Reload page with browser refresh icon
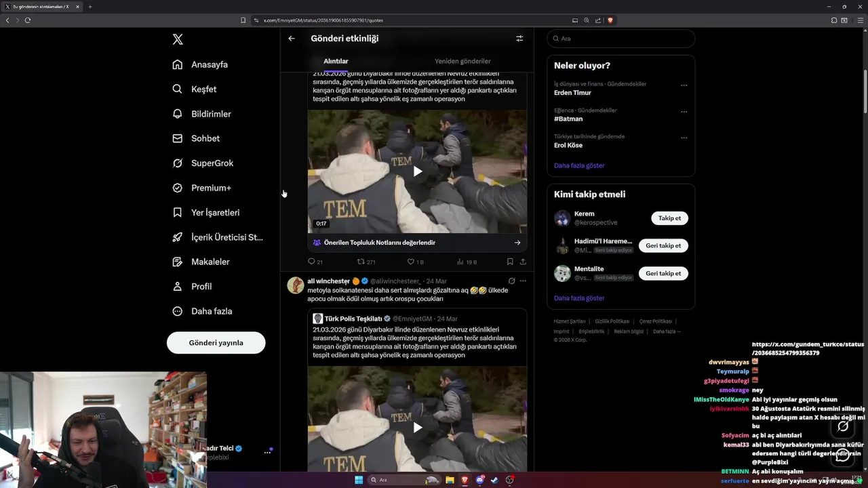Screen dimensions: 868x488 (x=28, y=20)
